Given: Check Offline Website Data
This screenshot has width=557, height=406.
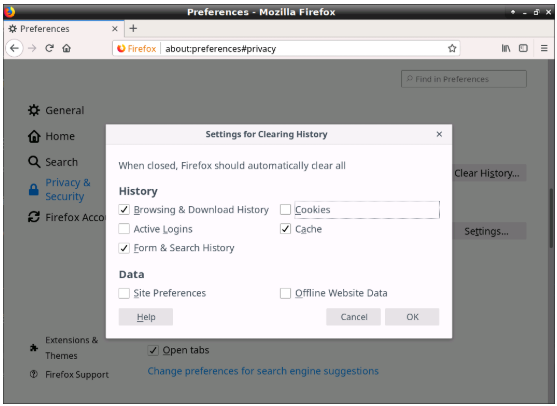Looking at the screenshot, I should 285,293.
